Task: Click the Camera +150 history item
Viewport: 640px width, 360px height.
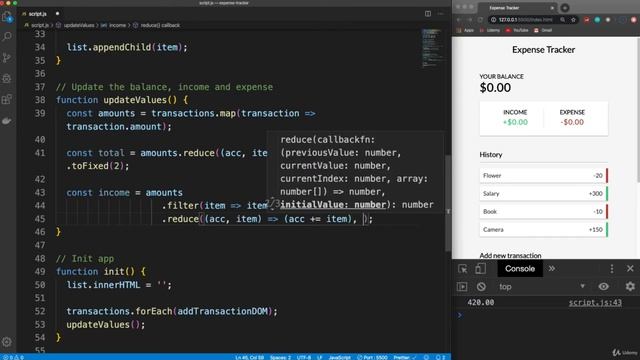Action: pyautogui.click(x=544, y=229)
